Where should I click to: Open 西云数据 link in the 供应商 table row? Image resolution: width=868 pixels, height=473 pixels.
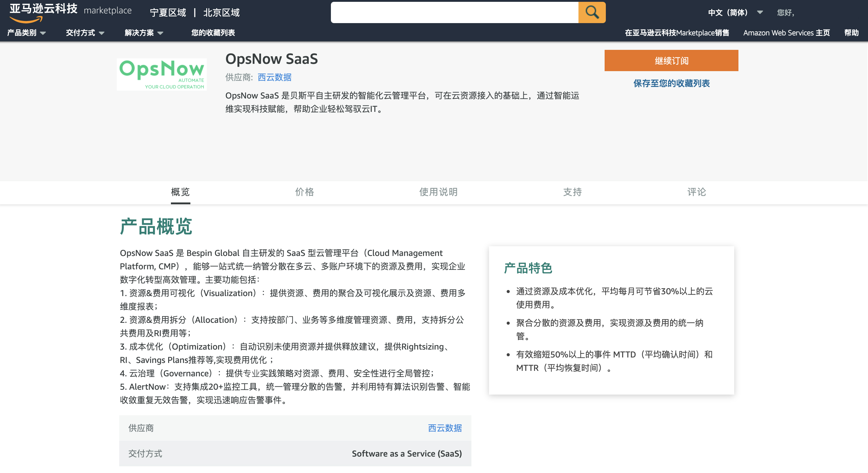click(445, 428)
